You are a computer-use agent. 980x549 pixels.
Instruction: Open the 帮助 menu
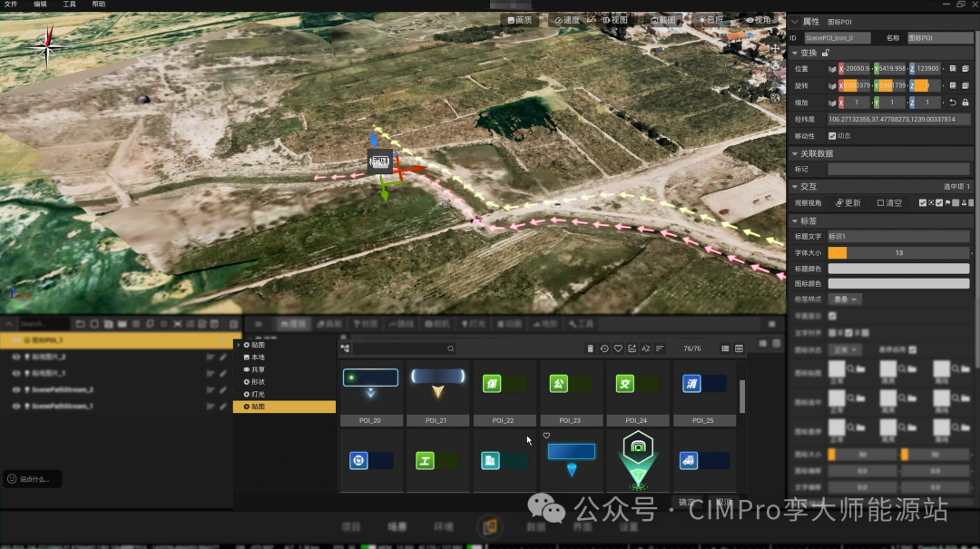pyautogui.click(x=99, y=5)
